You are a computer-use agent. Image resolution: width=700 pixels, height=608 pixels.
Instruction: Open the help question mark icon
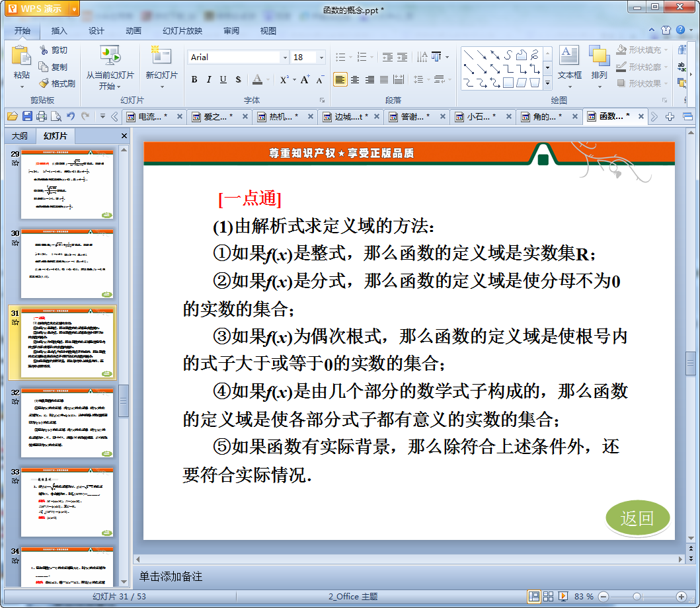(x=680, y=30)
